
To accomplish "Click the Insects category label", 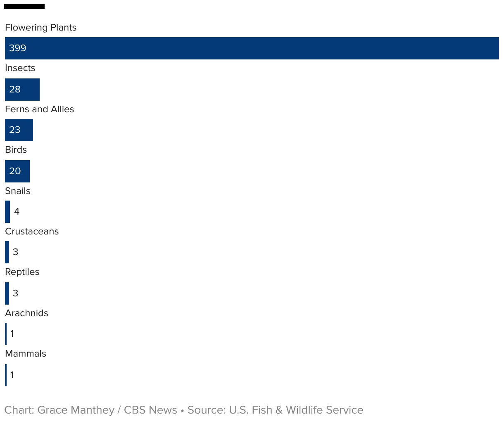I will (x=20, y=68).
